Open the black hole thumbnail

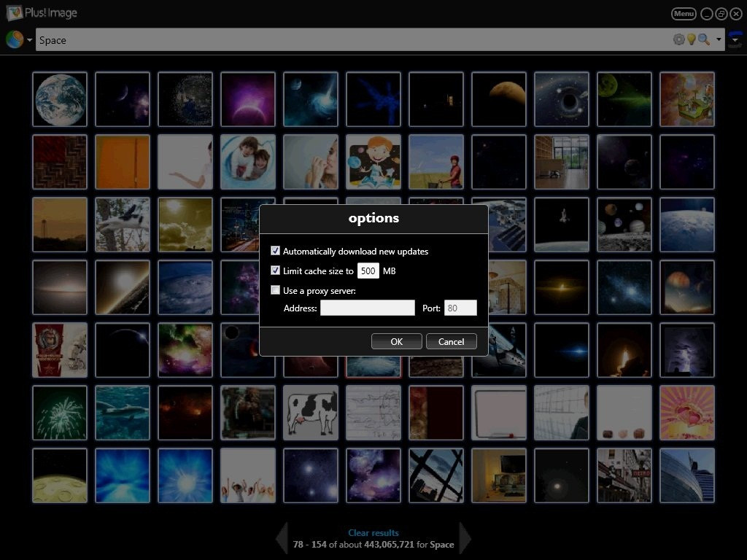(x=562, y=99)
